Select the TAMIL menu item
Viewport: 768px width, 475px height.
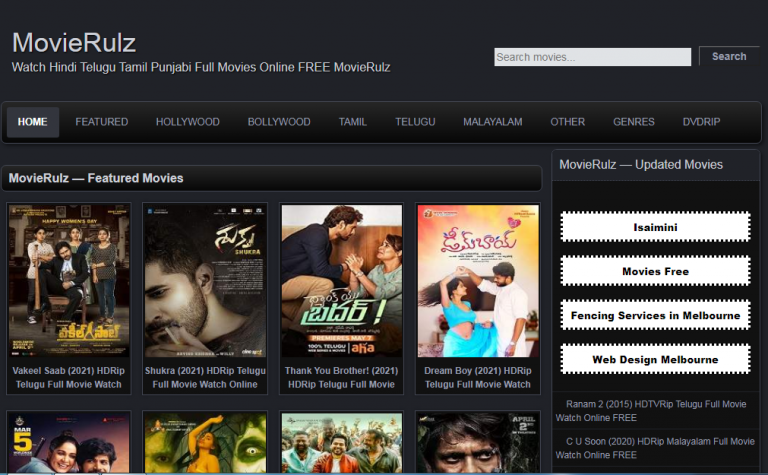pos(353,122)
